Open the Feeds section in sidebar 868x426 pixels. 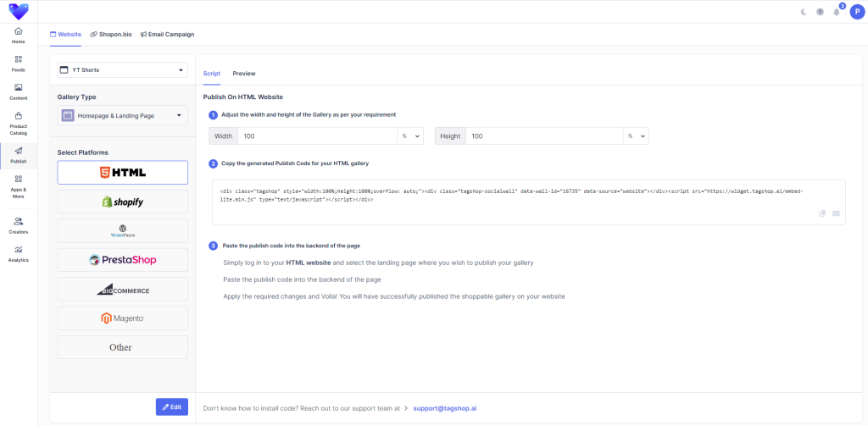coord(19,64)
